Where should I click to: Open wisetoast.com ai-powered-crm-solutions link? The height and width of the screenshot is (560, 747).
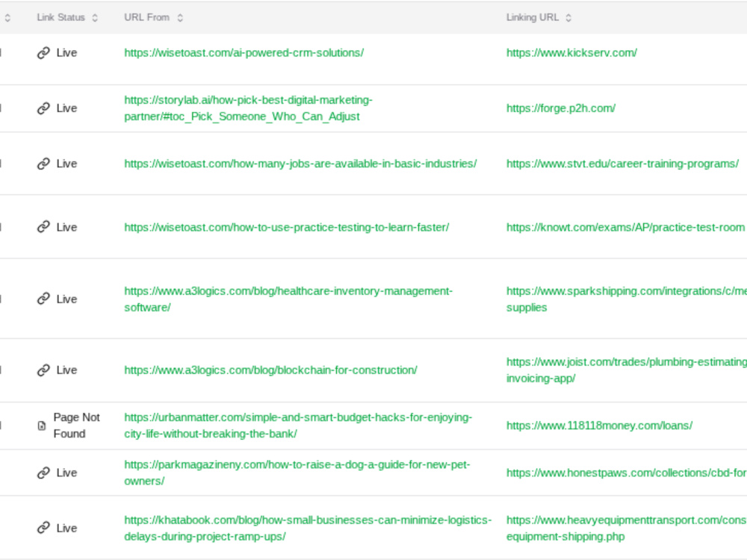tap(244, 53)
